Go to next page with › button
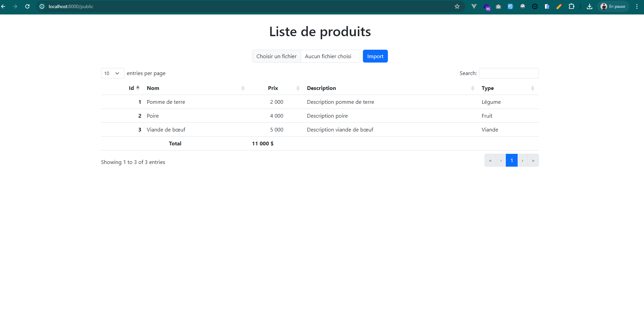The height and width of the screenshot is (333, 644). click(x=522, y=161)
